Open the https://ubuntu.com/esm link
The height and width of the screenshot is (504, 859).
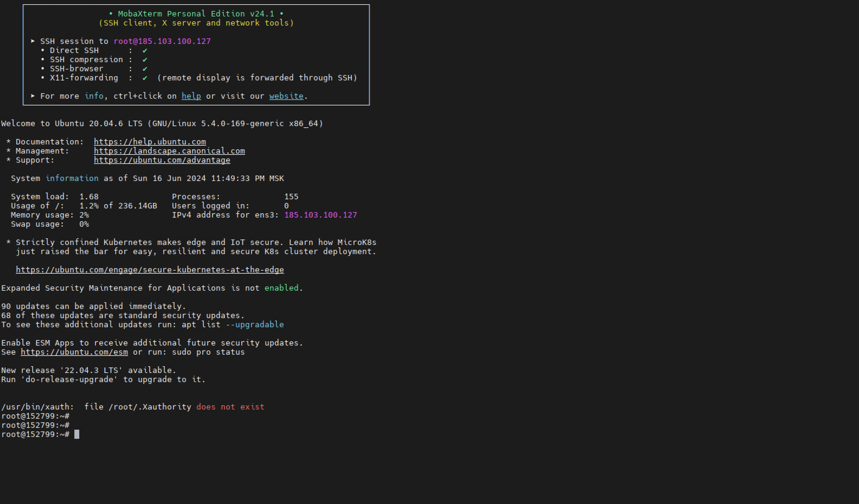coord(74,352)
